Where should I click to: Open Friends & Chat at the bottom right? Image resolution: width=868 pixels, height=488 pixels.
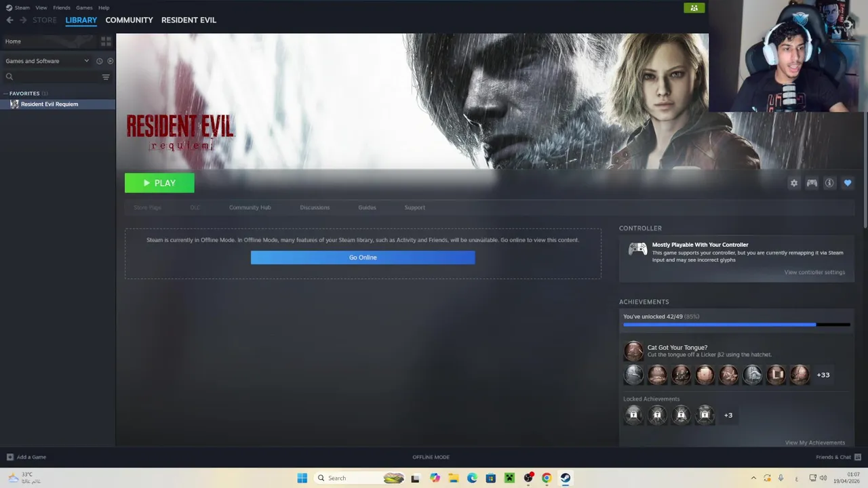(838, 457)
